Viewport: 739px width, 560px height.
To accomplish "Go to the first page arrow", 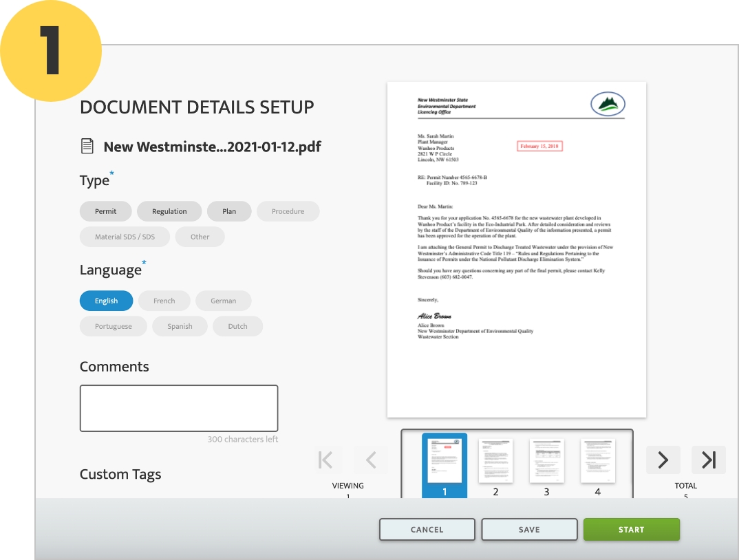I will (x=328, y=460).
